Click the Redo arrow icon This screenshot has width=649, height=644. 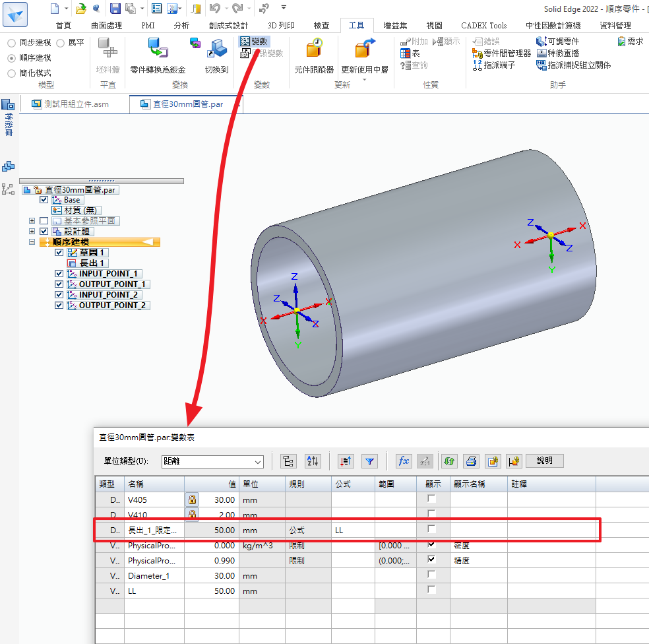237,9
